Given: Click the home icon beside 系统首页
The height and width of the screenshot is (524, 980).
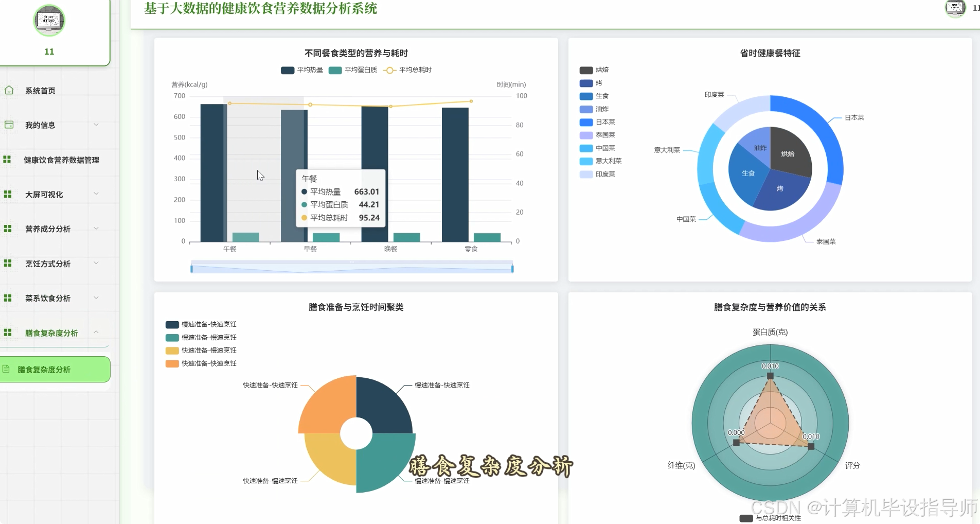Looking at the screenshot, I should point(9,90).
